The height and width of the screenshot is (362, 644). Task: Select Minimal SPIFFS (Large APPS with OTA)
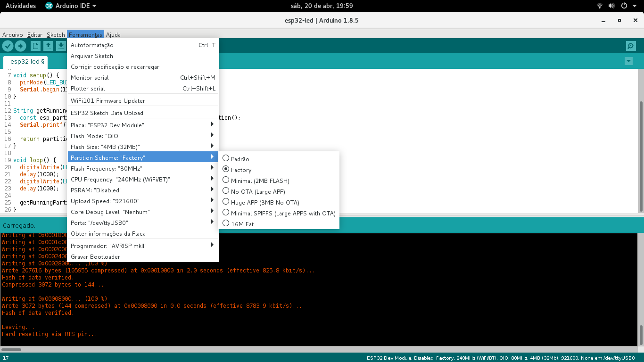(x=279, y=214)
